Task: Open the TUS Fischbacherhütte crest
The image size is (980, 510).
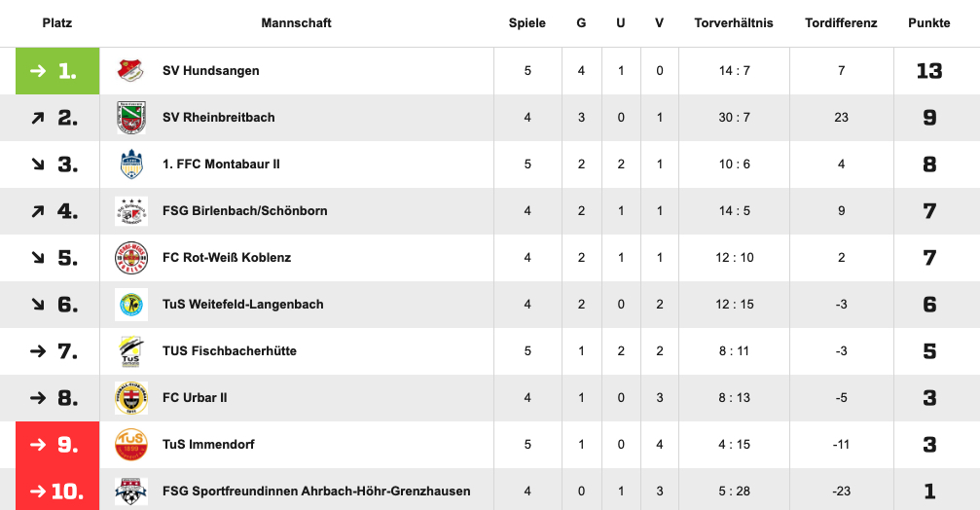Action: coord(131,351)
